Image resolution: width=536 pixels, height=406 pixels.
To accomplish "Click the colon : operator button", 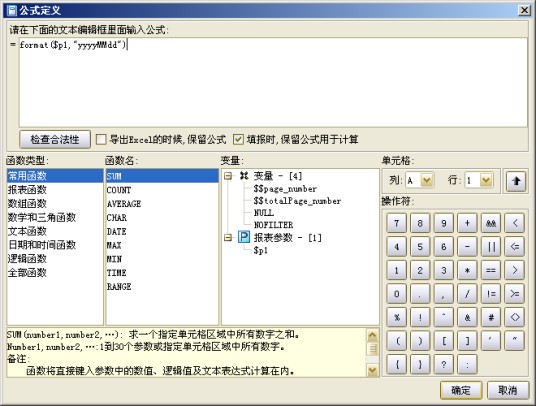I will point(467,364).
